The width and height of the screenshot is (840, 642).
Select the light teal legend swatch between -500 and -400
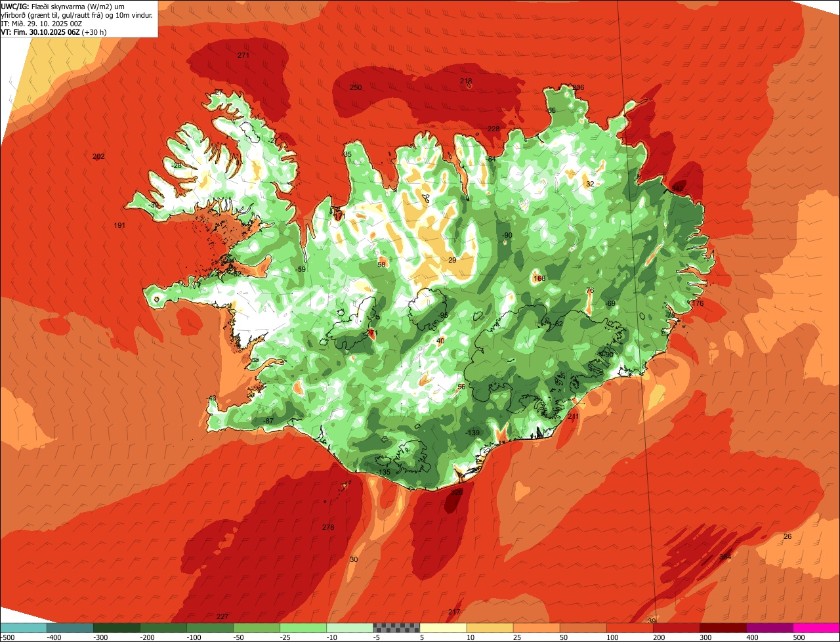tap(24, 628)
